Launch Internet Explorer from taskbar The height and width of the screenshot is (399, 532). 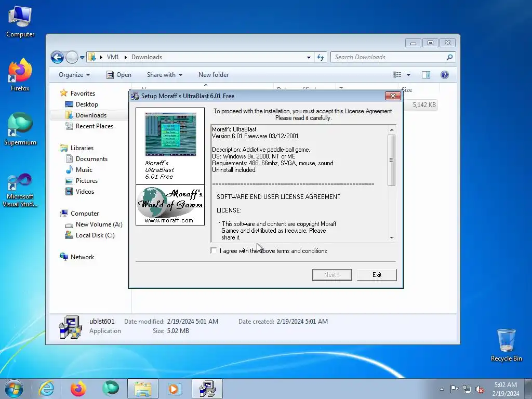pyautogui.click(x=46, y=389)
